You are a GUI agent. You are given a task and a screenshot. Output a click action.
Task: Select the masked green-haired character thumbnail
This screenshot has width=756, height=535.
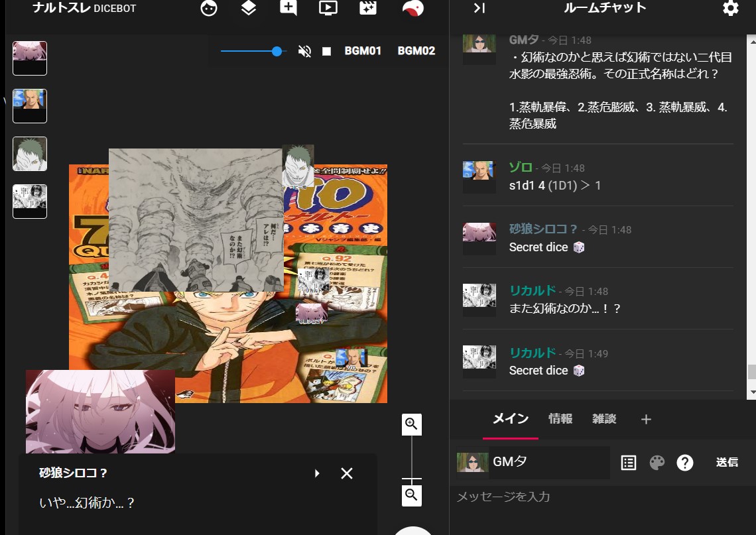[x=30, y=154]
